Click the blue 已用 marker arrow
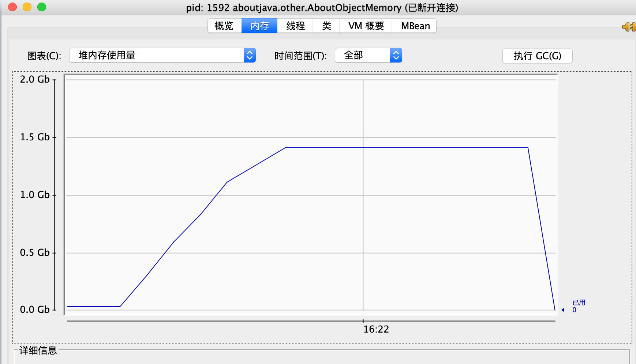This screenshot has width=636, height=364. coord(563,310)
